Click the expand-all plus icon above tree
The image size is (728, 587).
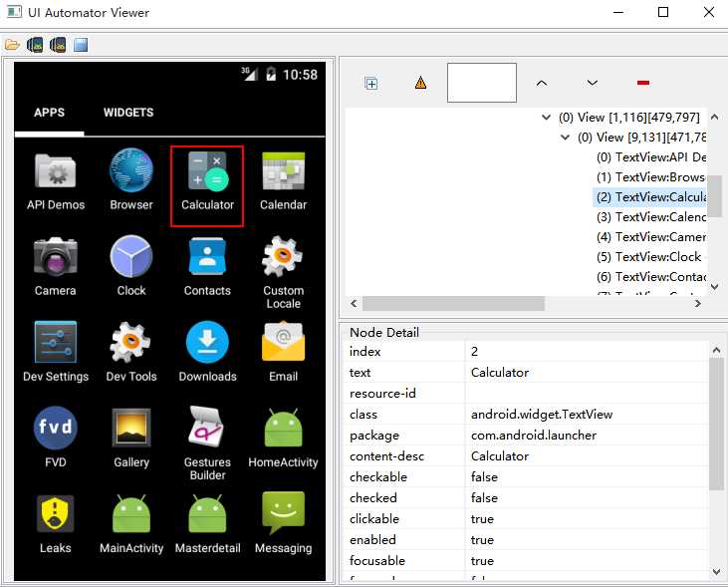pos(370,83)
